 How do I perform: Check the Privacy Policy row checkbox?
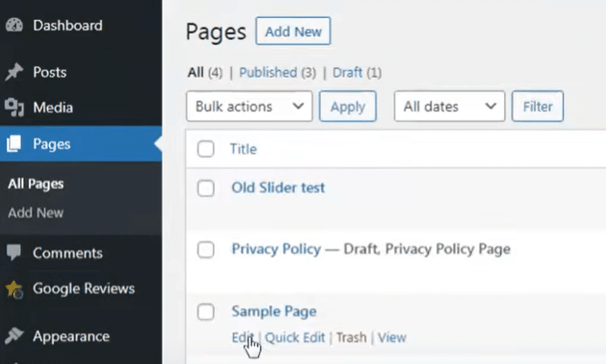pos(205,250)
